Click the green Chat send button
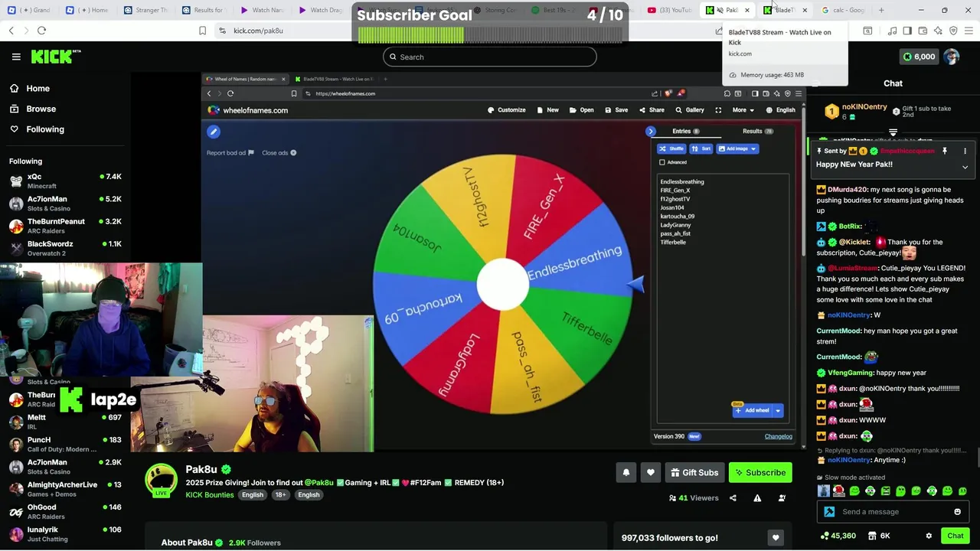This screenshot has width=980, height=551. pos(955,536)
